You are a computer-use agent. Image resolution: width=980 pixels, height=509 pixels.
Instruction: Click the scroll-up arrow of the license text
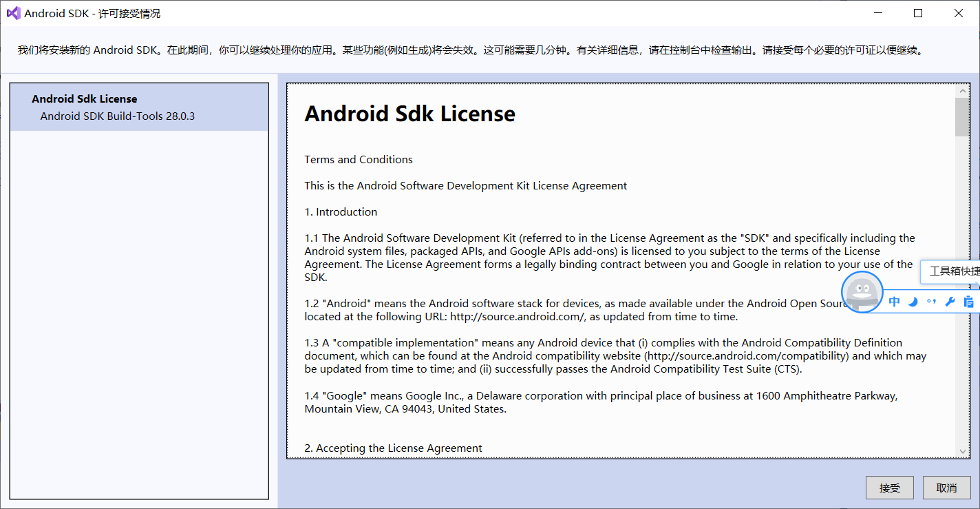coord(962,92)
